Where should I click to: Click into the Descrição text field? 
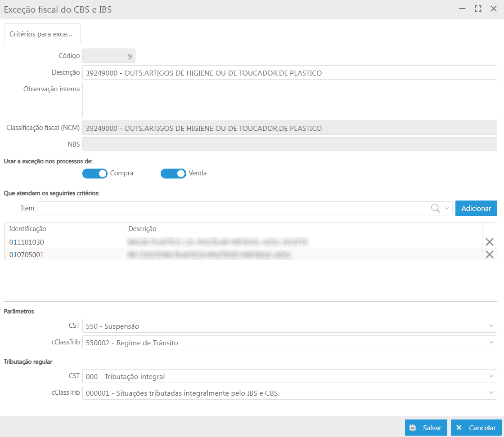(x=289, y=72)
